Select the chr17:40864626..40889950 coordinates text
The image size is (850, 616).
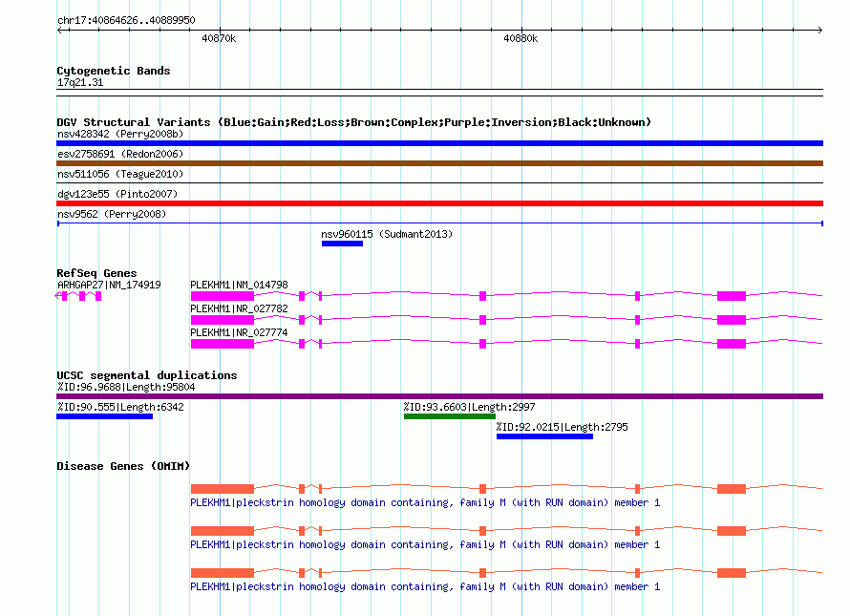click(126, 20)
